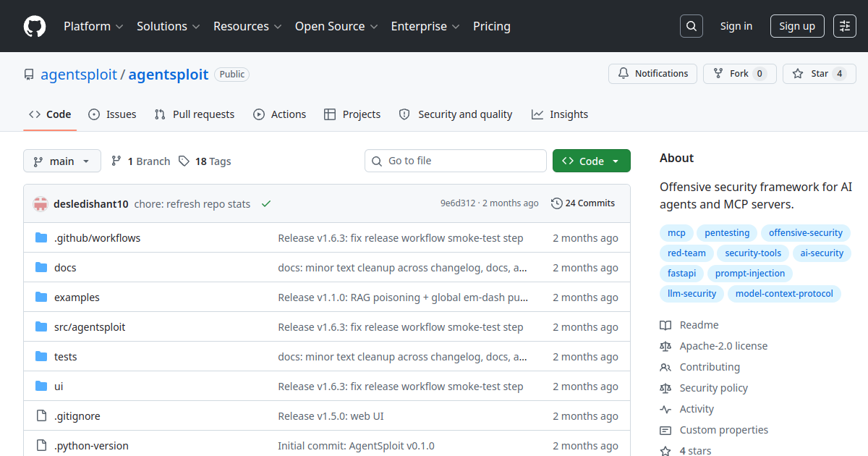Image resolution: width=868 pixels, height=456 pixels.
Task: Click the Contributing people icon
Action: [665, 367]
